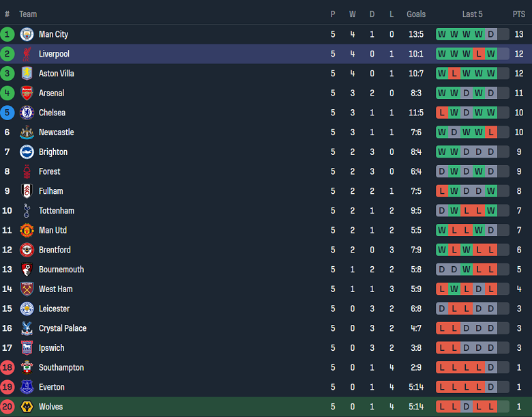Click Chelsea's blue position 5 badge

(x=8, y=113)
